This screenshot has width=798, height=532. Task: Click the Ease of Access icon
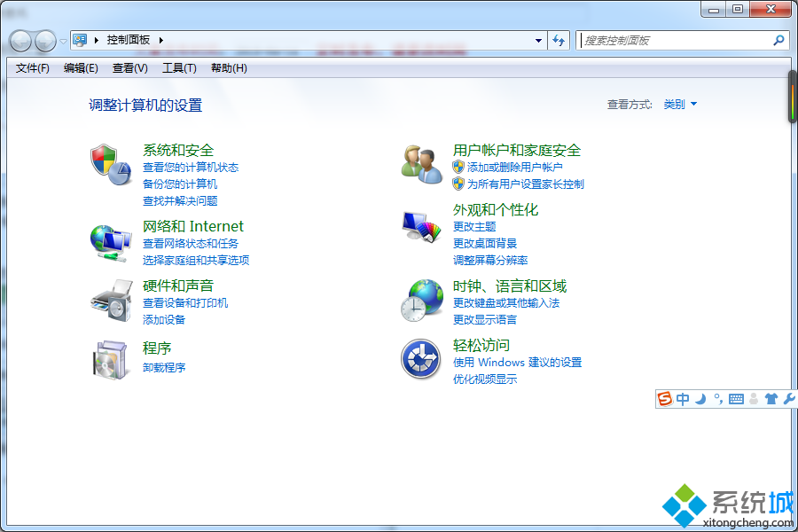[421, 359]
